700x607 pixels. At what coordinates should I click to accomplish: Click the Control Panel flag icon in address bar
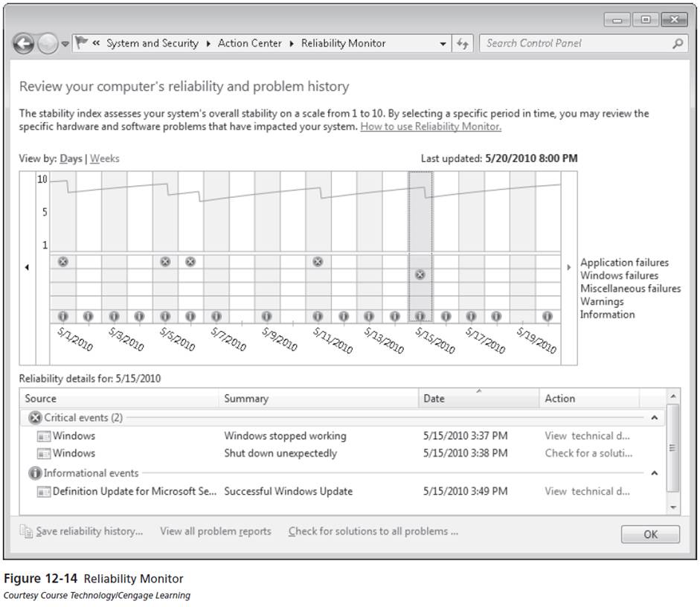82,43
